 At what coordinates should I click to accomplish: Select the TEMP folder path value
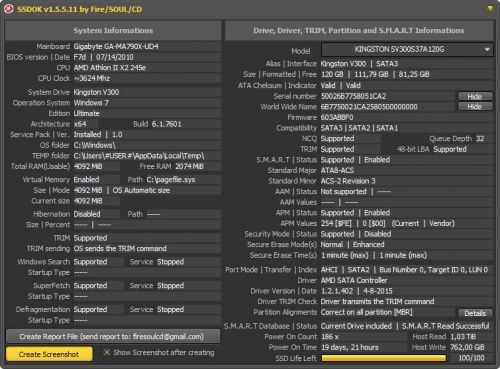point(139,156)
